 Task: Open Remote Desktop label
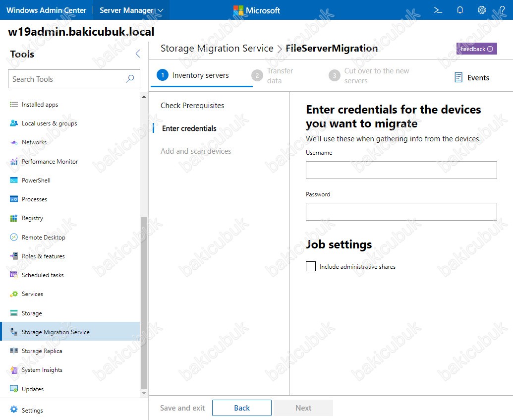click(x=44, y=238)
